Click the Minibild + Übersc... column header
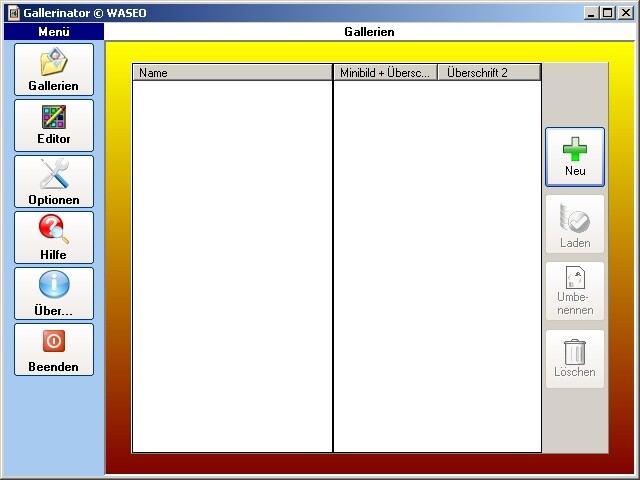The image size is (640, 480). (385, 73)
